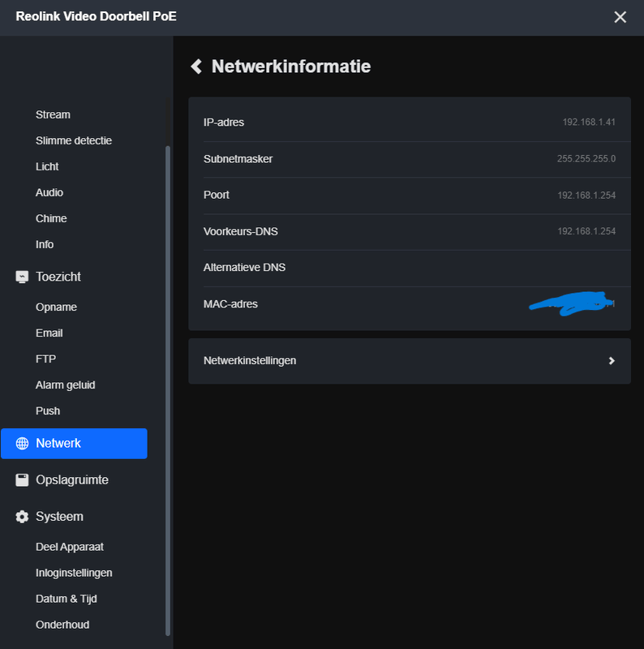The image size is (644, 649).
Task: Click the Toezicht surveillance camera icon
Action: click(21, 277)
